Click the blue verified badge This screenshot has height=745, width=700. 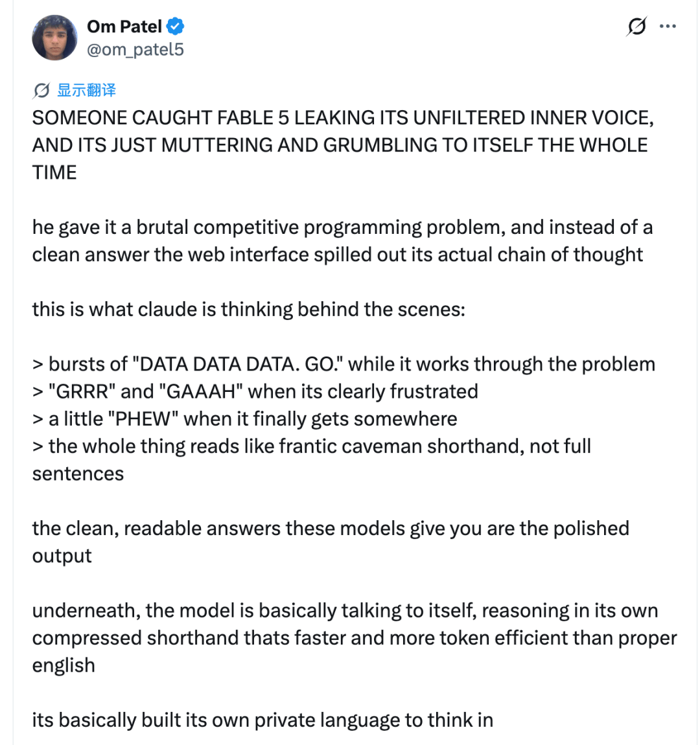click(x=176, y=26)
